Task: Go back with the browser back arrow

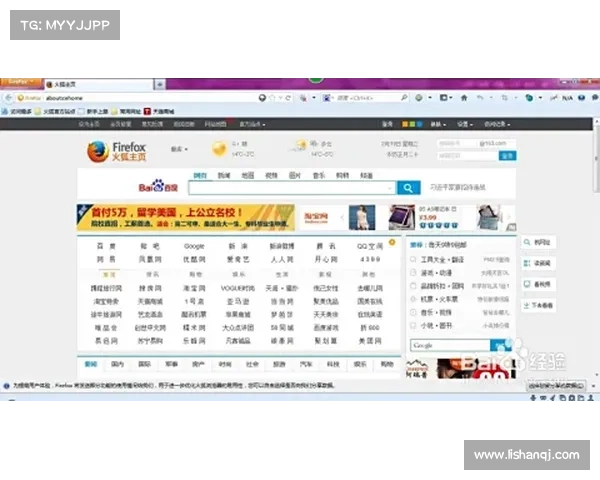Action: click(x=8, y=98)
